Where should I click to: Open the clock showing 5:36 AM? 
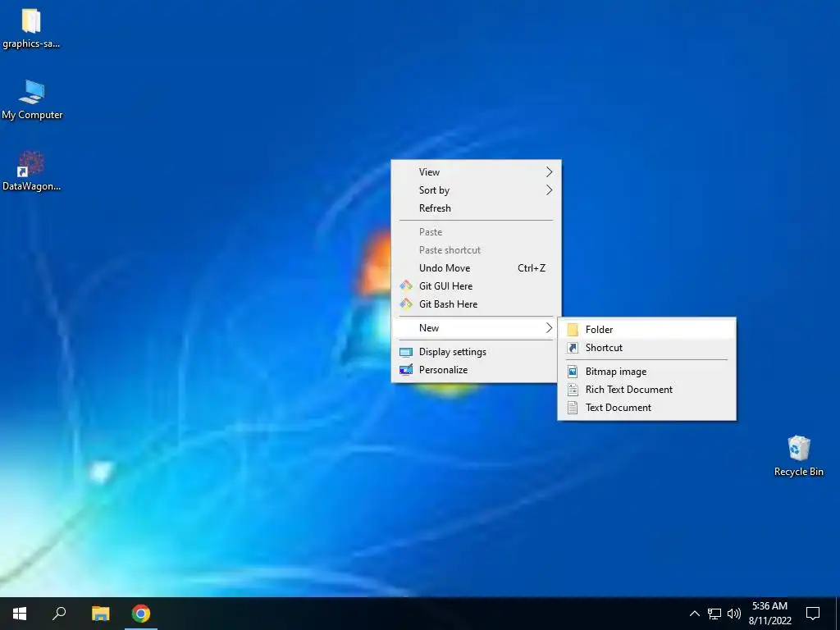click(x=769, y=614)
